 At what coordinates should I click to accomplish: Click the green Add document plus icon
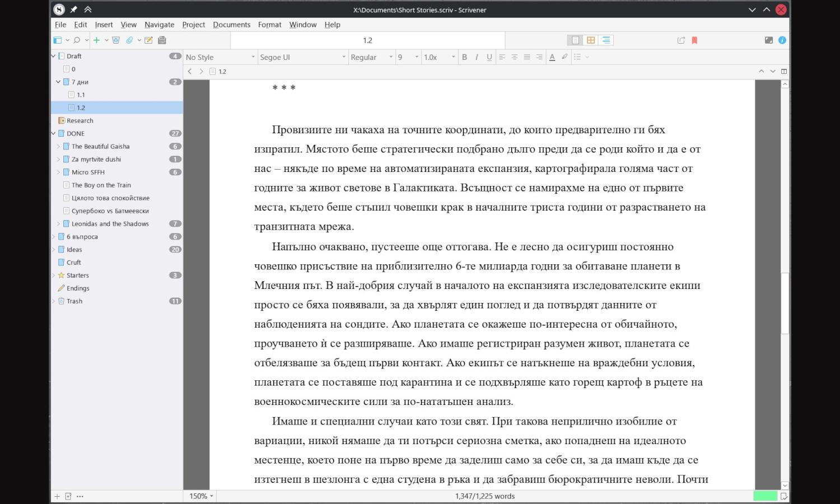(96, 40)
